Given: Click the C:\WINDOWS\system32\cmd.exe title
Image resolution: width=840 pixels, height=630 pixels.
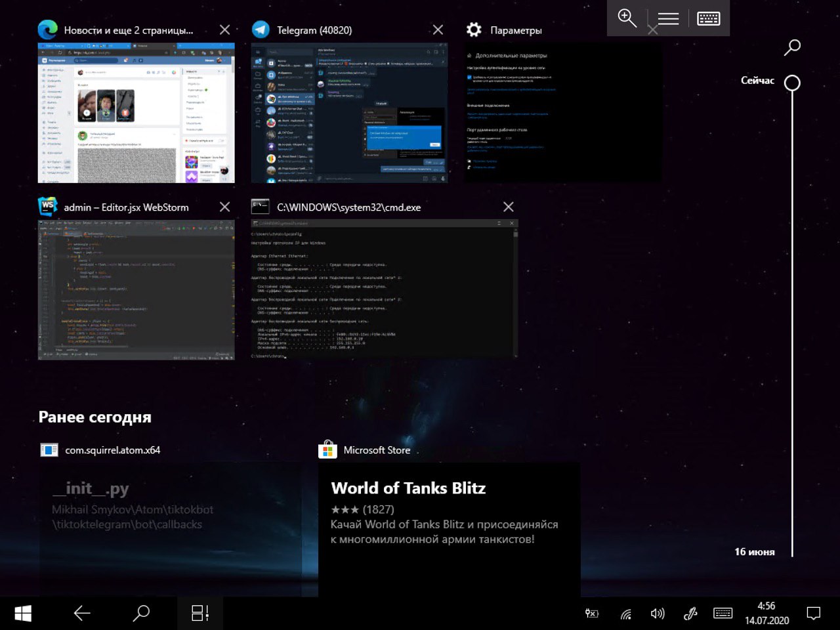Looking at the screenshot, I should 349,207.
